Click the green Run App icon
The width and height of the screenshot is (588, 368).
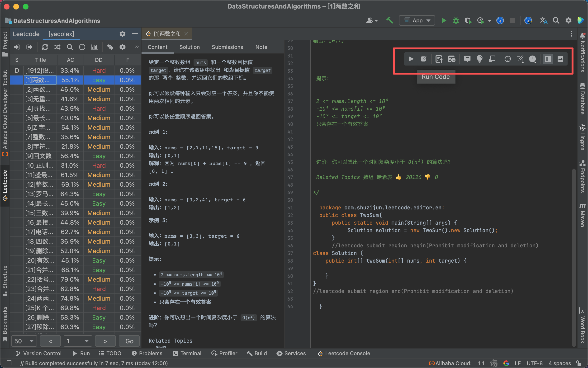point(444,20)
